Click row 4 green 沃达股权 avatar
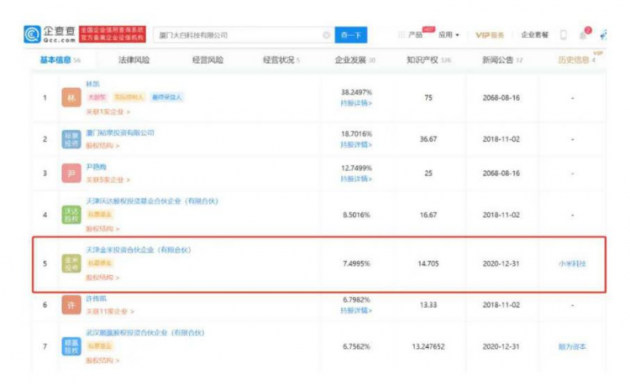Viewport: 630px width, 384px height. point(71,215)
